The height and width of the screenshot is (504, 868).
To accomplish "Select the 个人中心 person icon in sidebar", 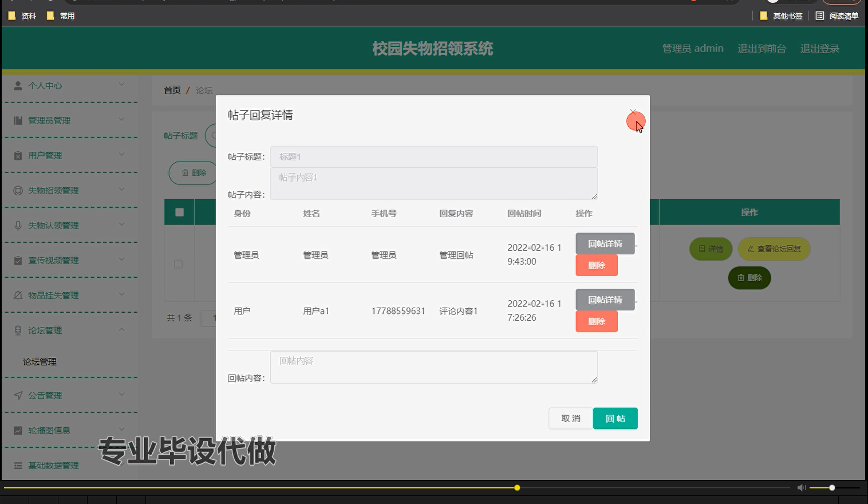I will point(17,86).
